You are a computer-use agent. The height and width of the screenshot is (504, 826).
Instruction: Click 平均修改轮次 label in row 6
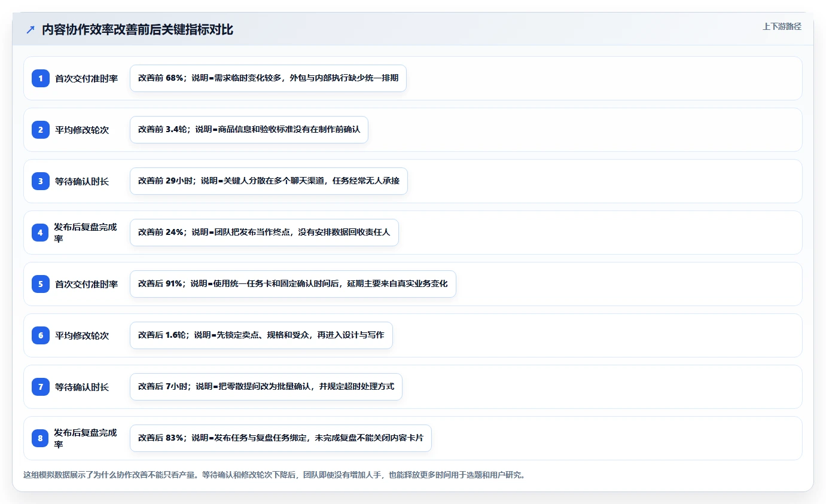(82, 335)
